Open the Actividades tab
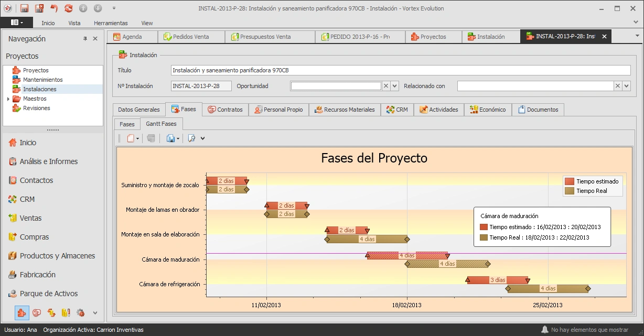 pyautogui.click(x=438, y=110)
